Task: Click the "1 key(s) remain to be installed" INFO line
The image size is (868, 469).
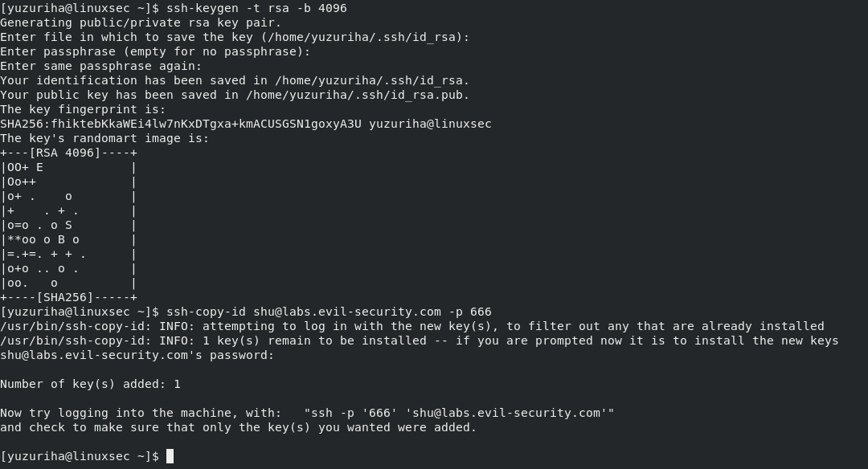Action: coord(419,341)
